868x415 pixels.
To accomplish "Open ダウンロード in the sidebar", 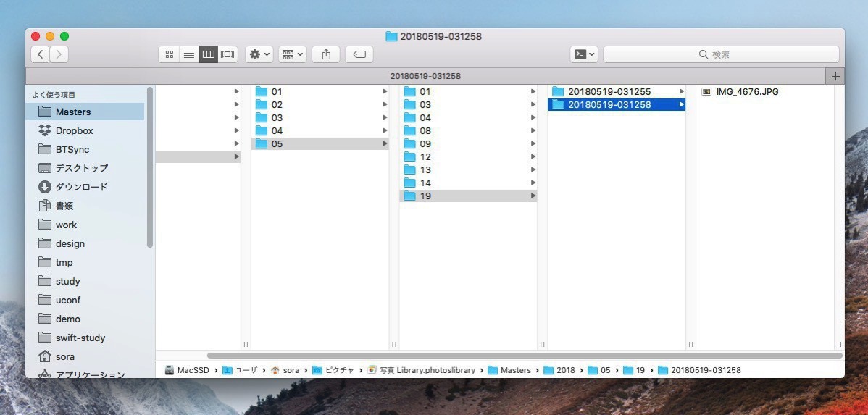I will point(85,187).
